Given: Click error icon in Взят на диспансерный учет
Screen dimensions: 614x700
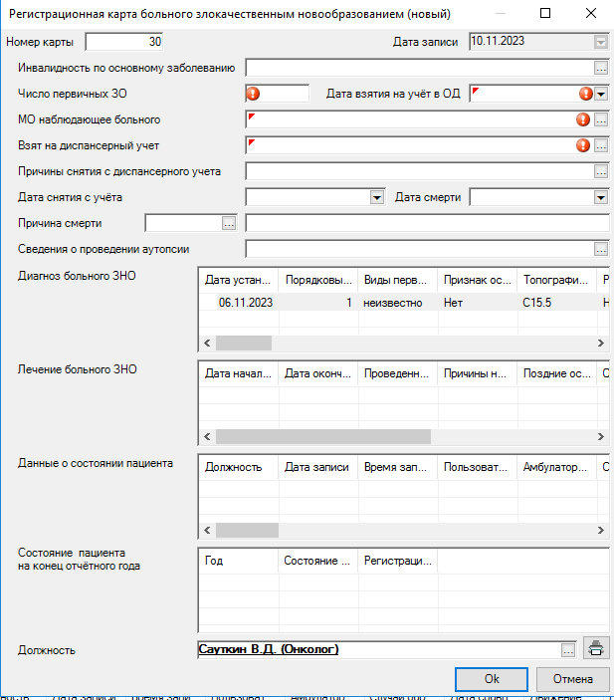Looking at the screenshot, I should (x=583, y=145).
